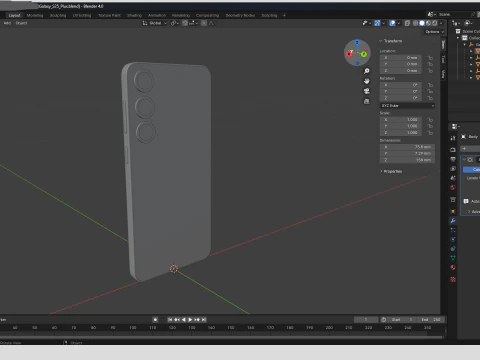Click the pan hand icon in viewport
Viewport: 480px width, 360px height.
pos(367,81)
